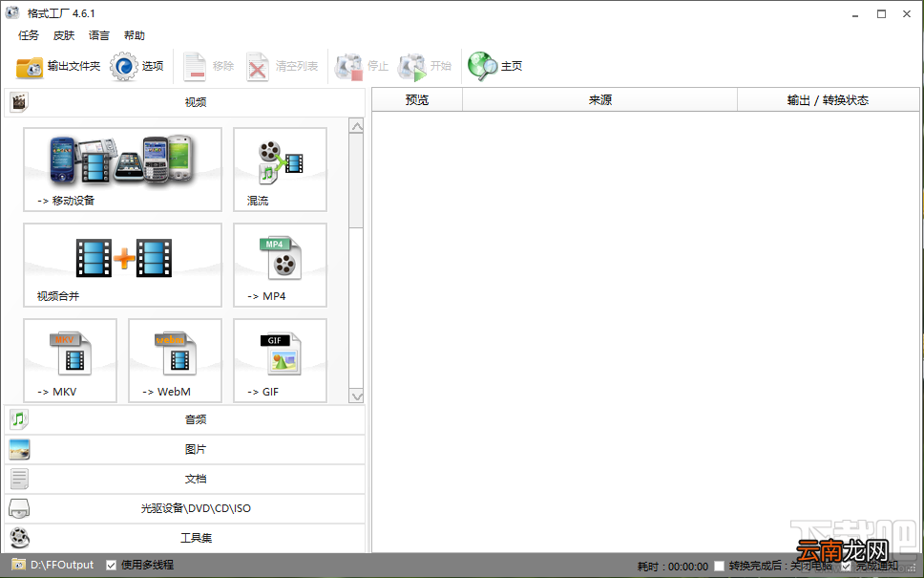This screenshot has height=578, width=924.
Task: Open the 输出文件夹 output folder icon
Action: [x=30, y=67]
